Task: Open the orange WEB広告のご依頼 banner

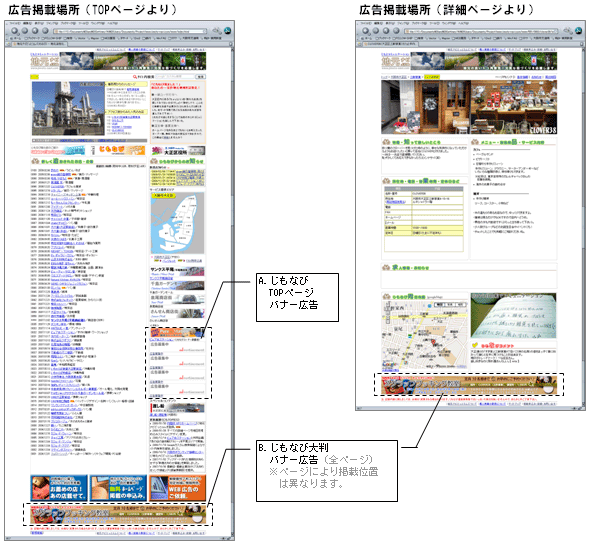Action: pos(177,488)
